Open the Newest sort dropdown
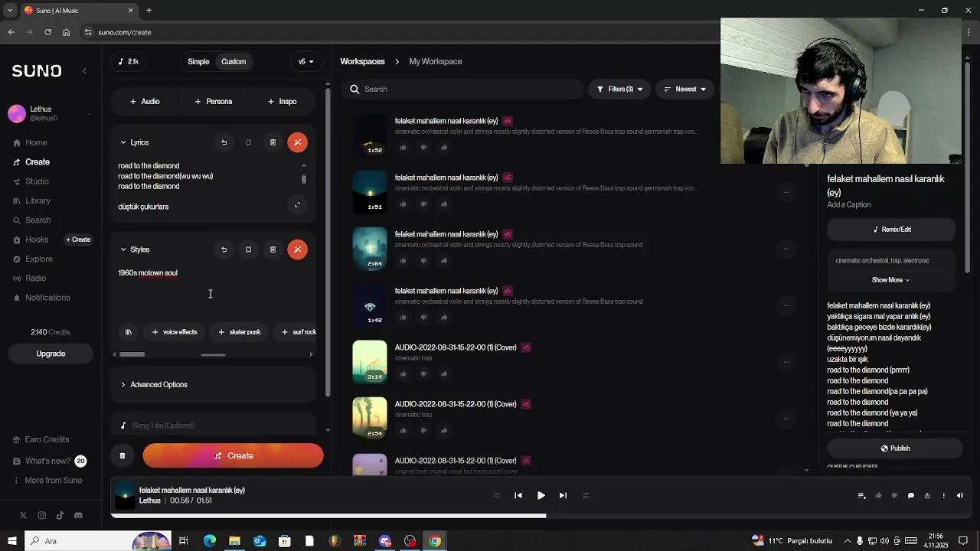The image size is (980, 551). tap(684, 90)
